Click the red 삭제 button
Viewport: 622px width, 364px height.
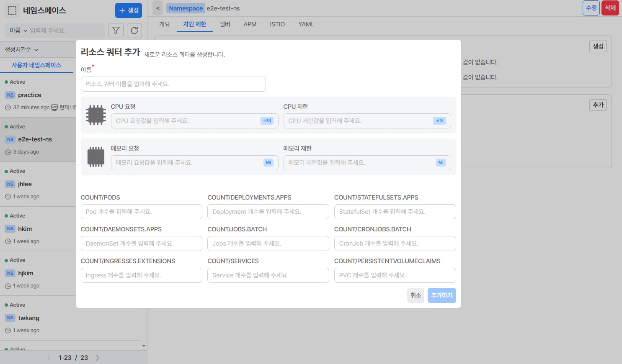coord(610,8)
